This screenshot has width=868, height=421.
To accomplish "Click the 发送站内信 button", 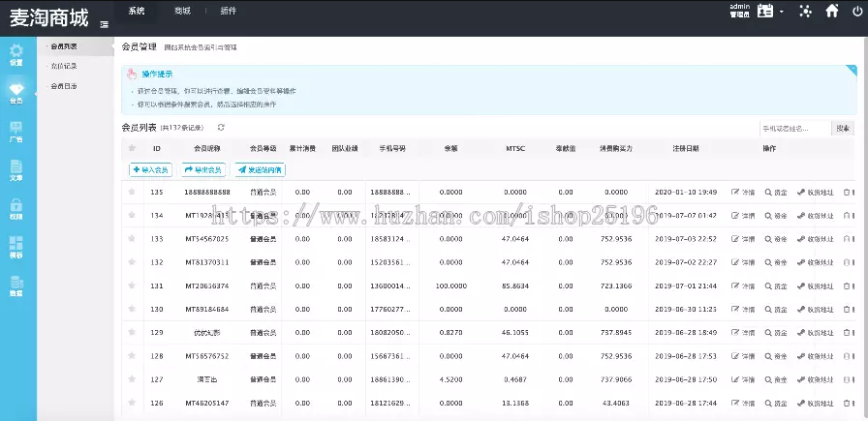I will (x=261, y=169).
